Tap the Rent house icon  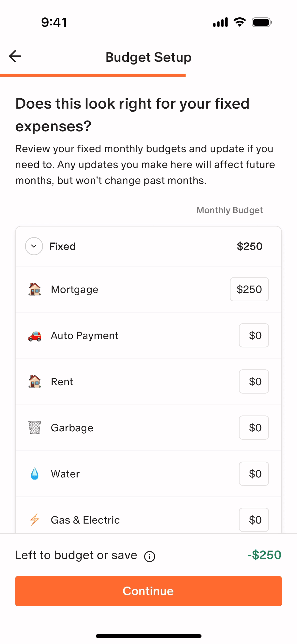34,381
